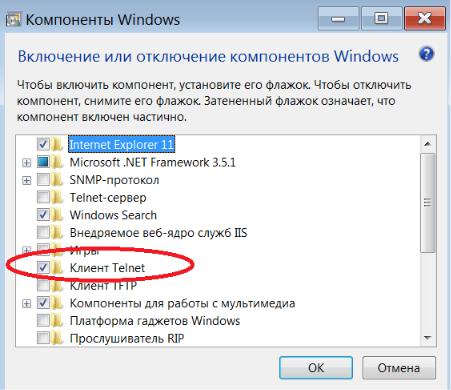Image resolution: width=451 pixels, height=390 pixels.
Task: Select the Внедряемое веб-ядро служб IIS item
Action: [x=158, y=233]
